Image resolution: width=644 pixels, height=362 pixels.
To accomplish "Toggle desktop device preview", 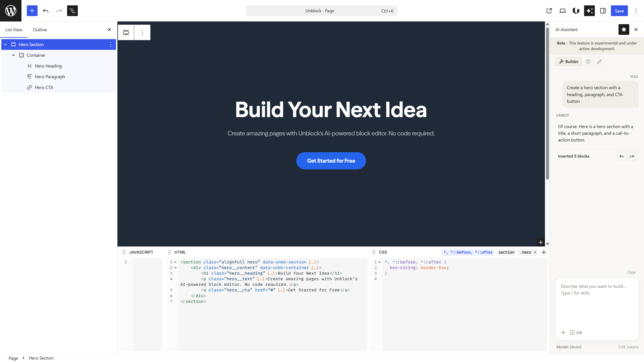I will [563, 11].
